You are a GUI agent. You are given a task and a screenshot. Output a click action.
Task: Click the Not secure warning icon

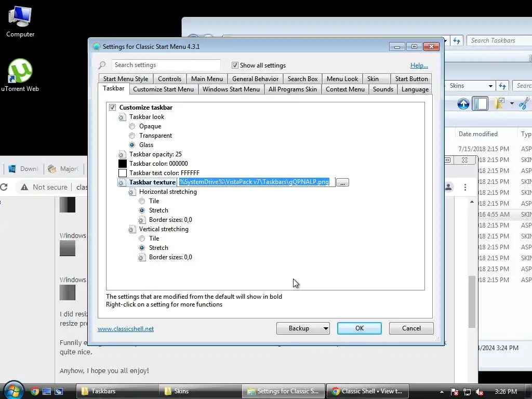pyautogui.click(x=24, y=187)
